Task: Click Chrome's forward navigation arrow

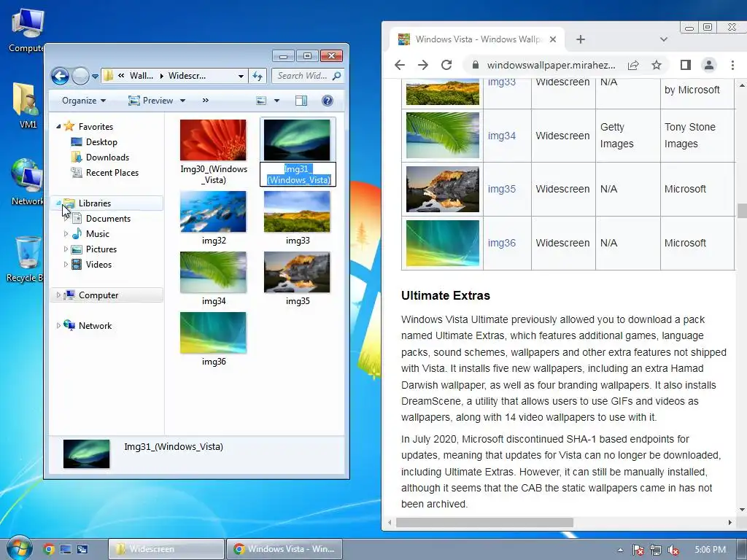Action: [x=423, y=65]
